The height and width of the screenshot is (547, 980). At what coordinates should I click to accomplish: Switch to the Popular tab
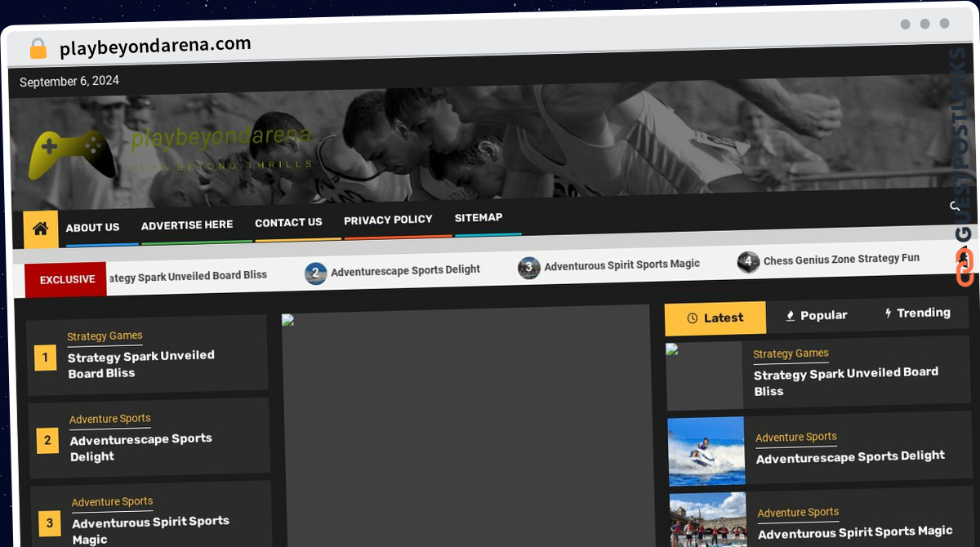817,315
